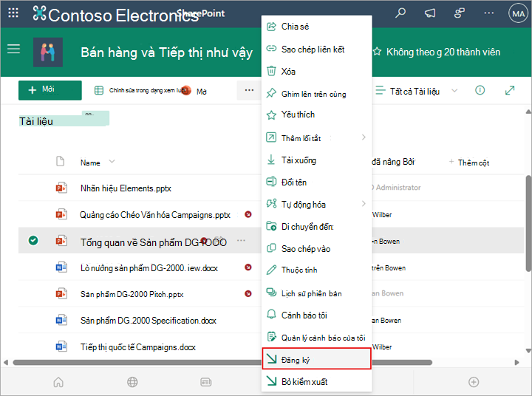The width and height of the screenshot is (532, 396).
Task: Open the Name column sort dropdown
Action: pyautogui.click(x=112, y=162)
